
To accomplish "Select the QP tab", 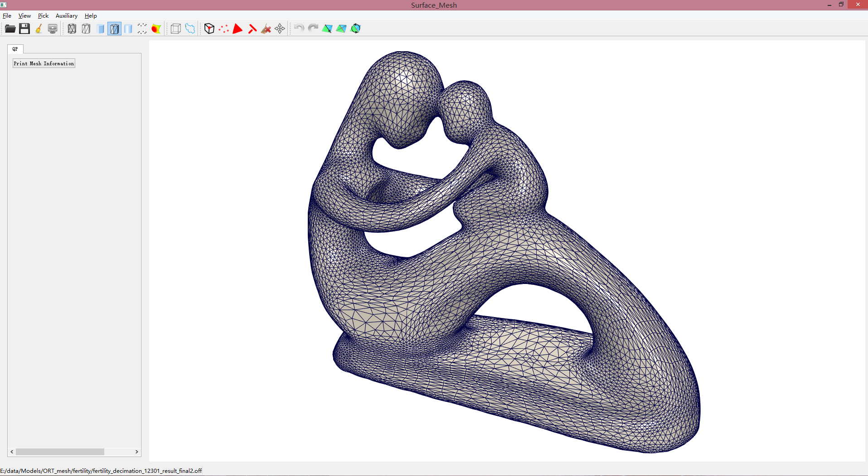I will click(x=15, y=49).
